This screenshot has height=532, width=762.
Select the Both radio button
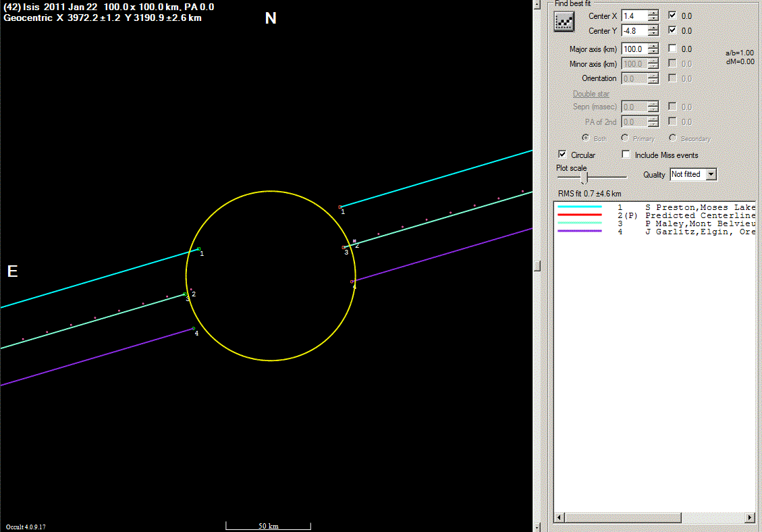pyautogui.click(x=586, y=138)
